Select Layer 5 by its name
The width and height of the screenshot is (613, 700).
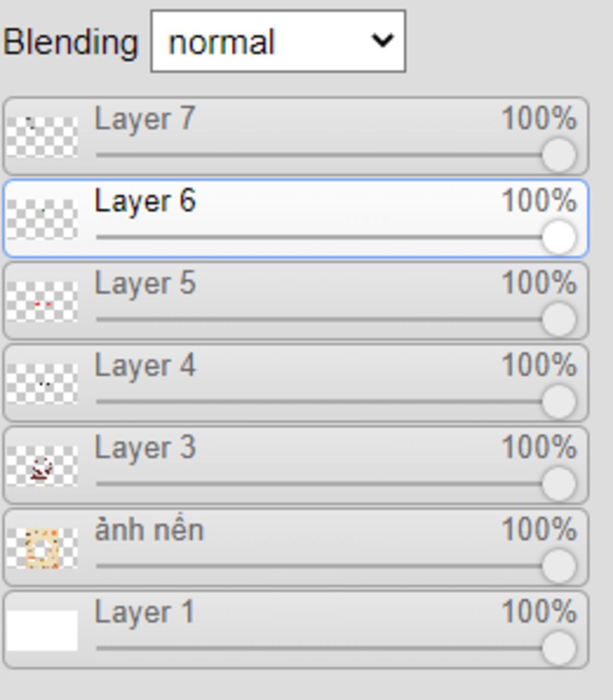pyautogui.click(x=145, y=283)
